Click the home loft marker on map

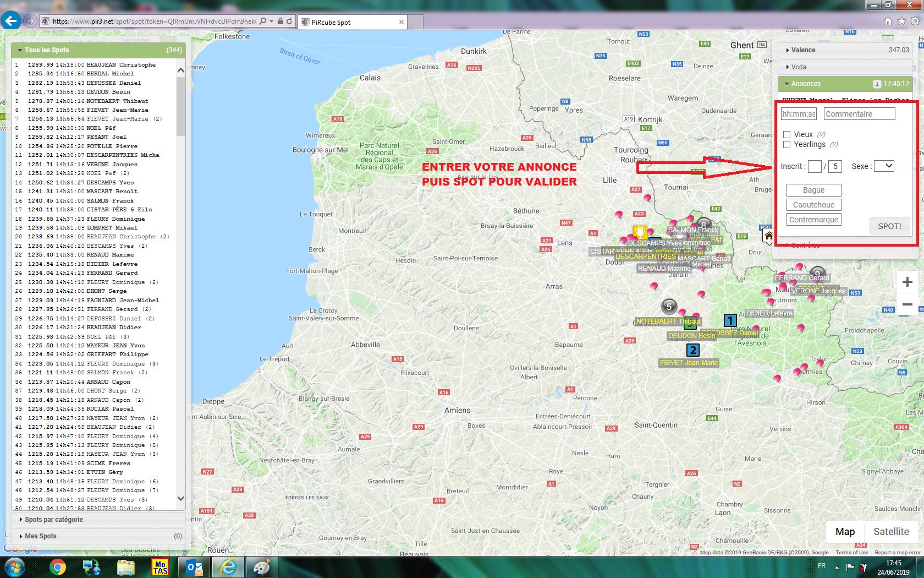coord(768,236)
